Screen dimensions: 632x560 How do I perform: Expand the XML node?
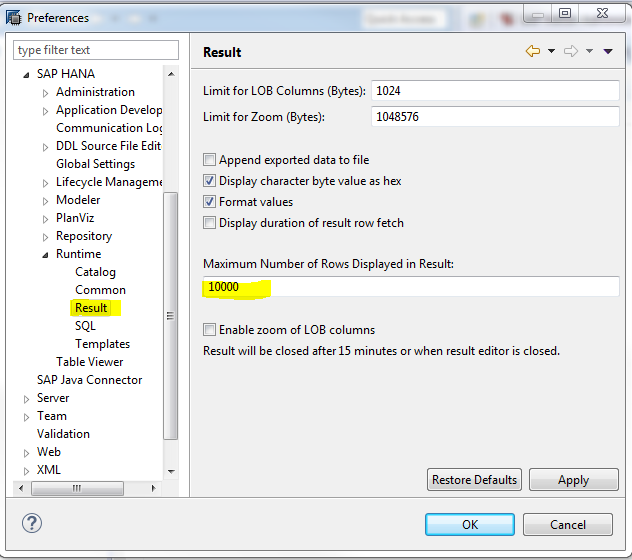[27, 471]
